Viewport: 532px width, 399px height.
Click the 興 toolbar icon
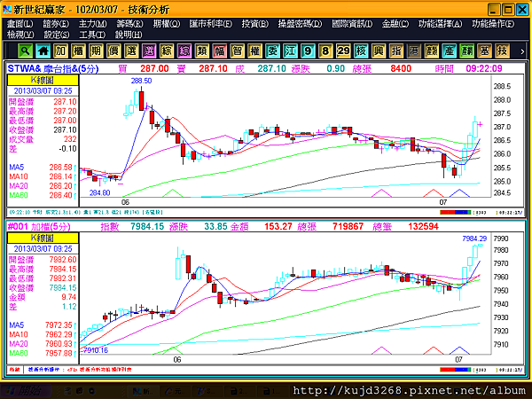point(379,51)
